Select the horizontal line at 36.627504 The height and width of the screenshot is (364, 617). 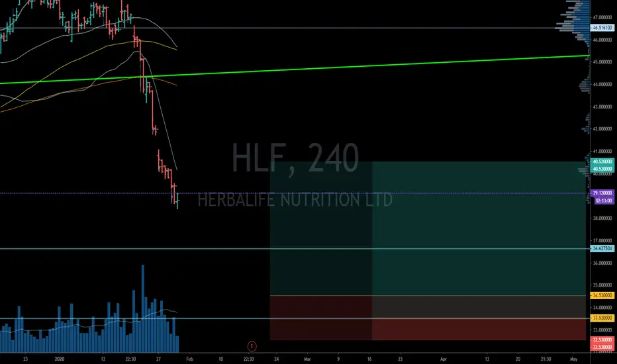(x=295, y=249)
